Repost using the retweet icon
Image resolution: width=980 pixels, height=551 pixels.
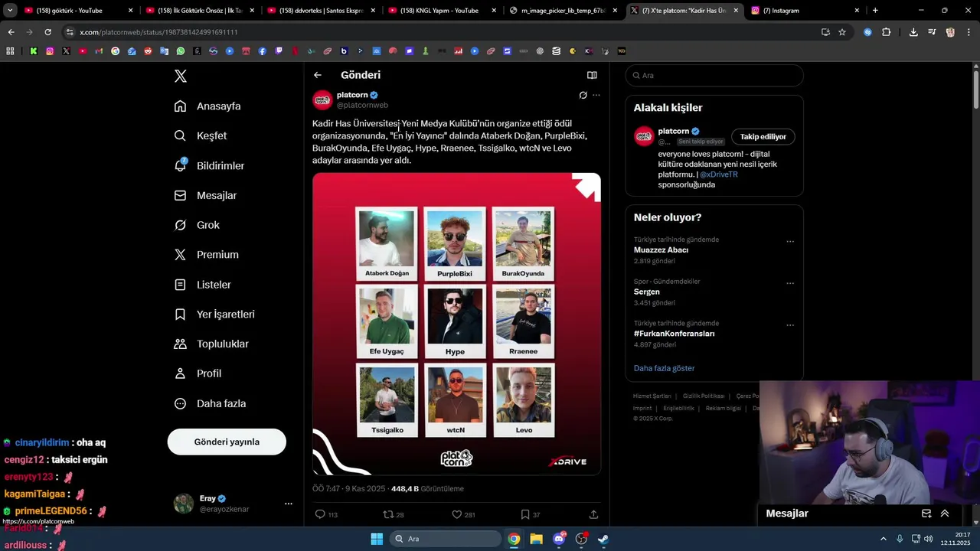click(388, 514)
